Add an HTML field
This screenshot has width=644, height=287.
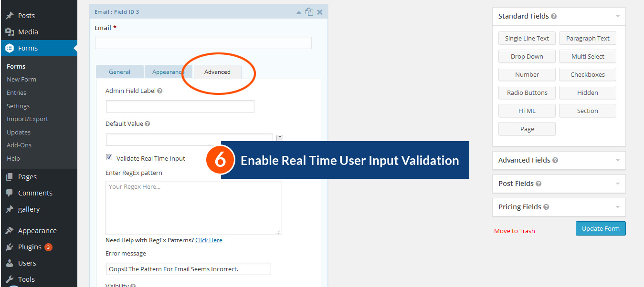[527, 111]
